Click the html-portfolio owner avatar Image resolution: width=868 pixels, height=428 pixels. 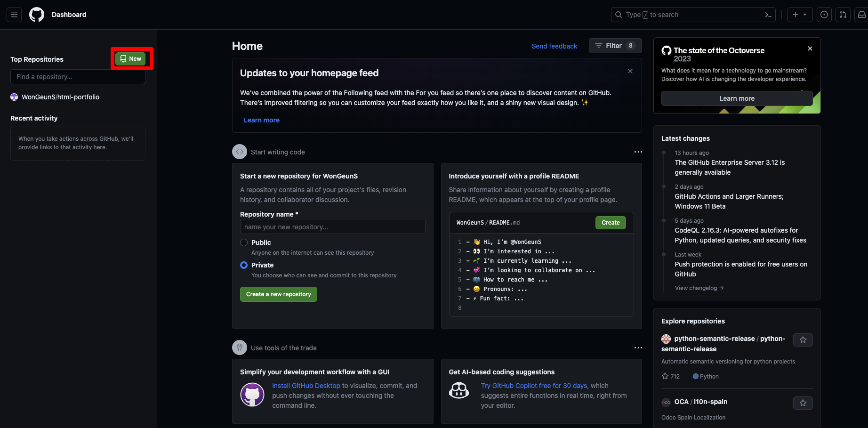coord(14,97)
